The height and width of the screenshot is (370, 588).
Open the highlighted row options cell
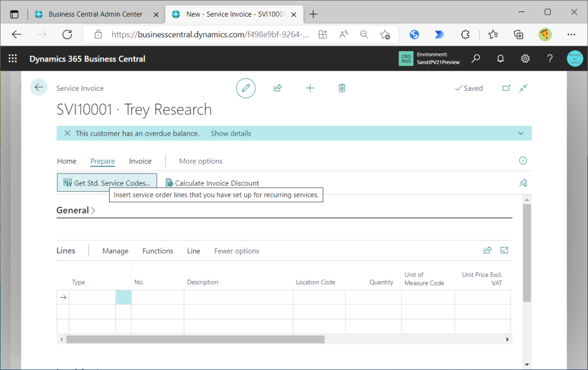pyautogui.click(x=123, y=297)
